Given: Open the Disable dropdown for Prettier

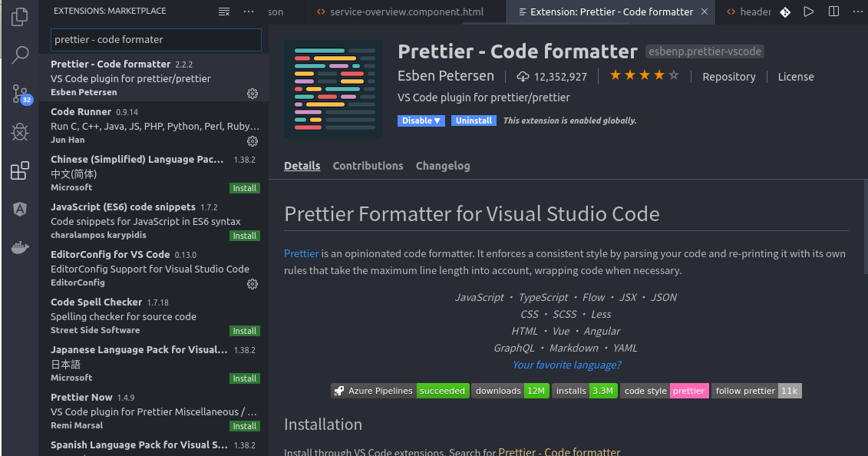Looking at the screenshot, I should click(421, 121).
